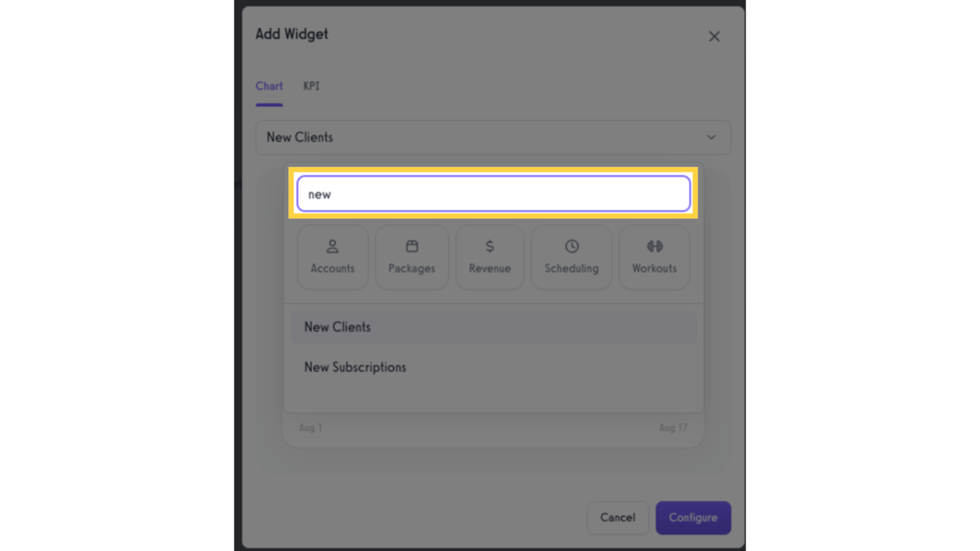The width and height of the screenshot is (980, 551).
Task: Select the New Subscriptions list item
Action: click(354, 367)
